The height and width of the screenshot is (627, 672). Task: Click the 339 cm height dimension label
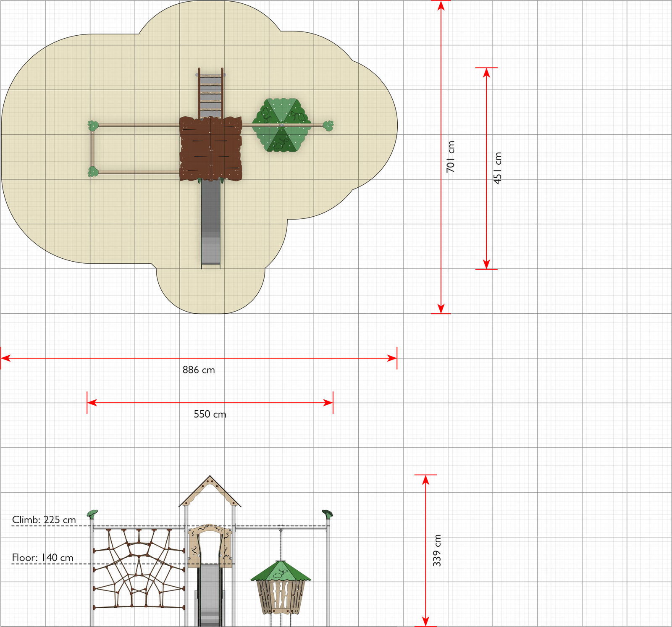437,550
